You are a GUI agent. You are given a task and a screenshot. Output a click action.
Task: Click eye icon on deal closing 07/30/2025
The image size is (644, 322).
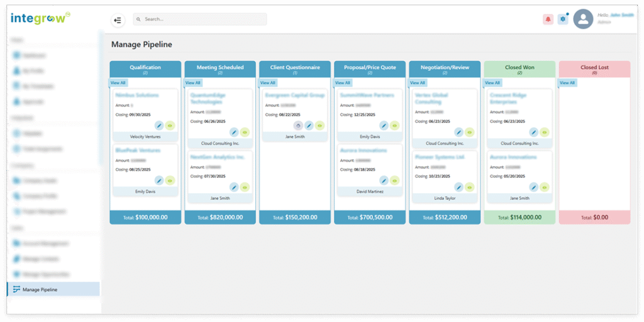[245, 187]
